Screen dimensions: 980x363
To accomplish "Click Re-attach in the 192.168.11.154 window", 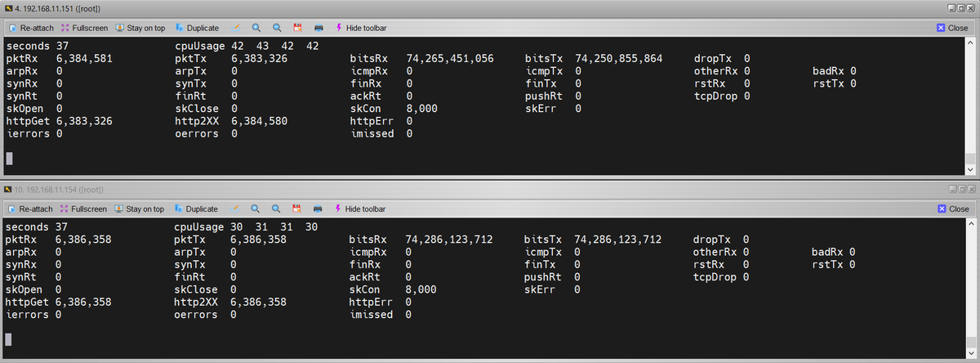I will (31, 208).
